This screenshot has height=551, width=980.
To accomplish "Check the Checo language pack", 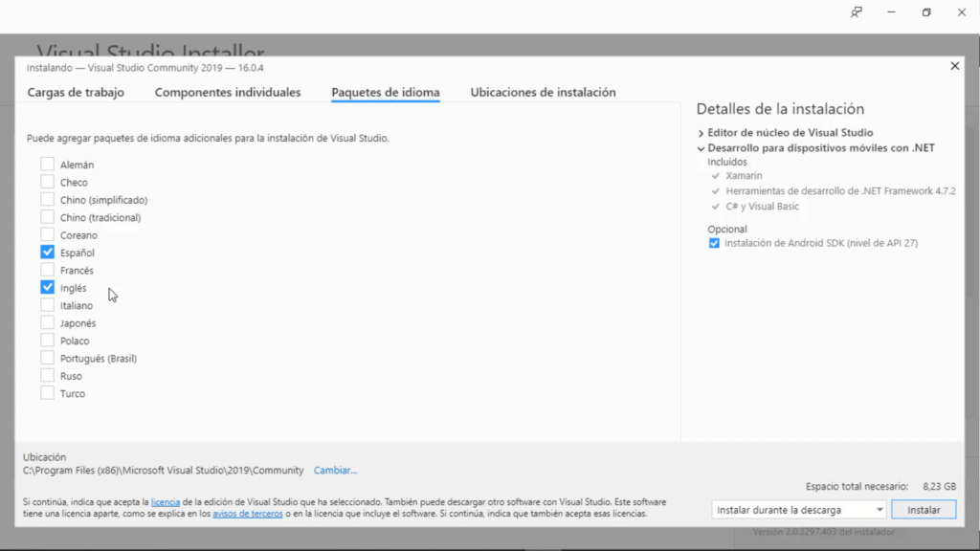I will [x=47, y=182].
